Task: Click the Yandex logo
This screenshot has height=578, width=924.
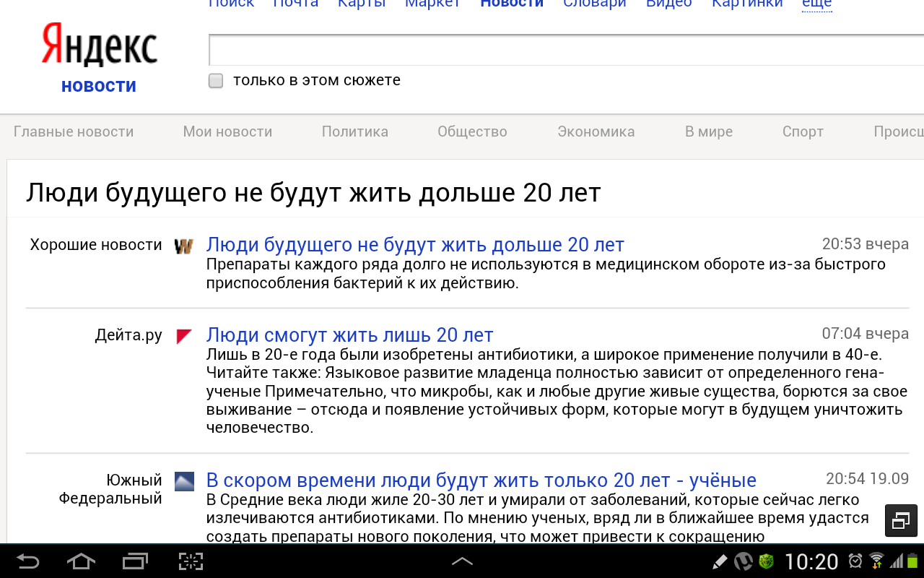Action: (x=99, y=46)
